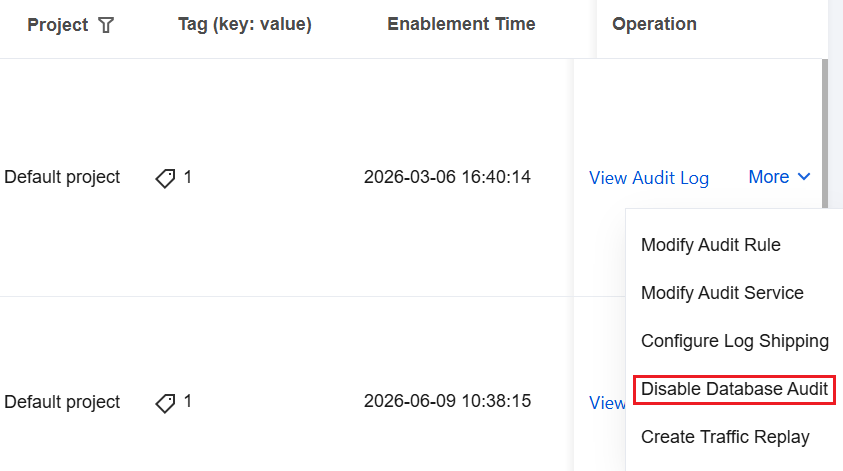Click the chevron arrow next to More
Screen dimensions: 843x471
(804, 177)
